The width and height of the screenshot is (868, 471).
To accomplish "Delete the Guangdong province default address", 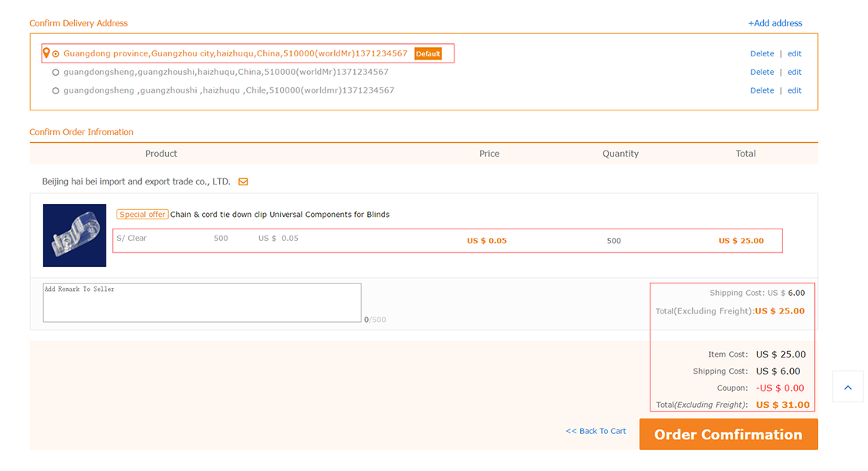I will click(762, 54).
